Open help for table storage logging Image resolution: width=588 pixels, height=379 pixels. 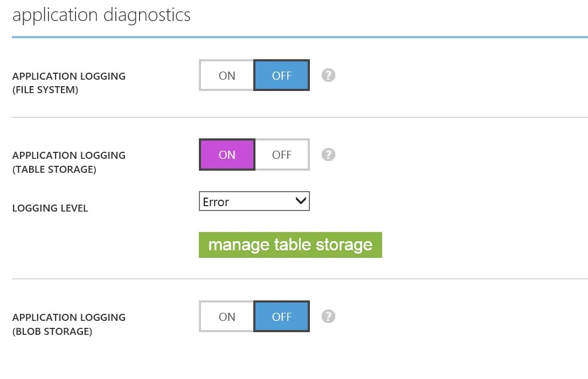pyautogui.click(x=328, y=155)
